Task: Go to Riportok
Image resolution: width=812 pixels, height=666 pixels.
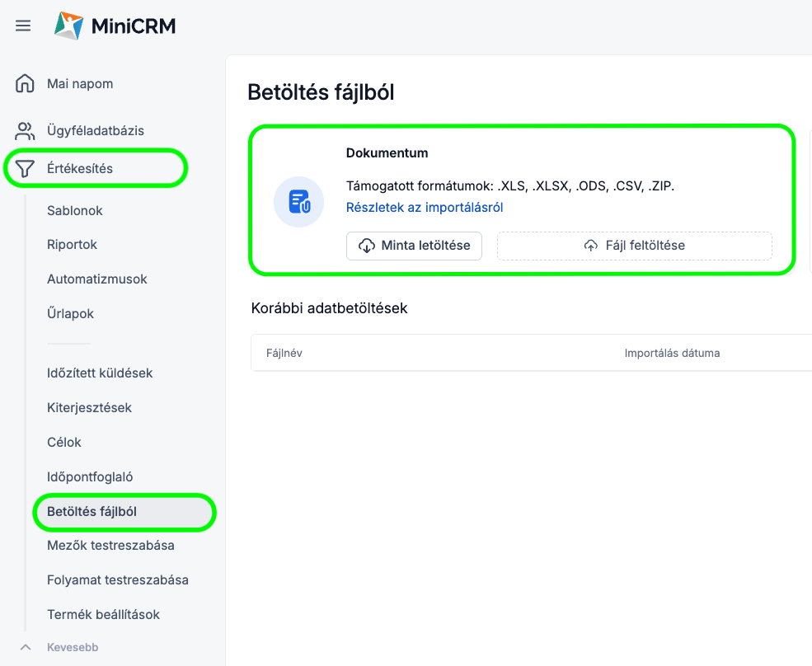Action: click(73, 245)
